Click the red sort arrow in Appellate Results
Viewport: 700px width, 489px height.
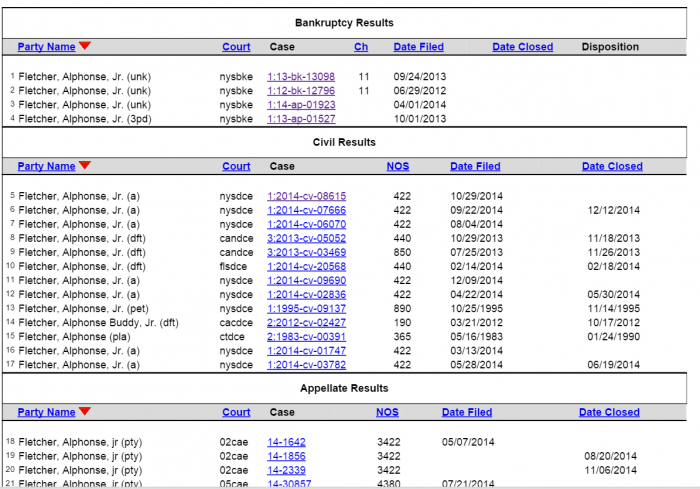85,412
